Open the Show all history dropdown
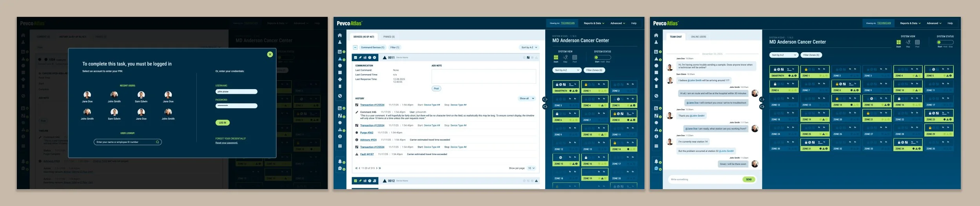The image size is (980, 206). pyautogui.click(x=527, y=98)
